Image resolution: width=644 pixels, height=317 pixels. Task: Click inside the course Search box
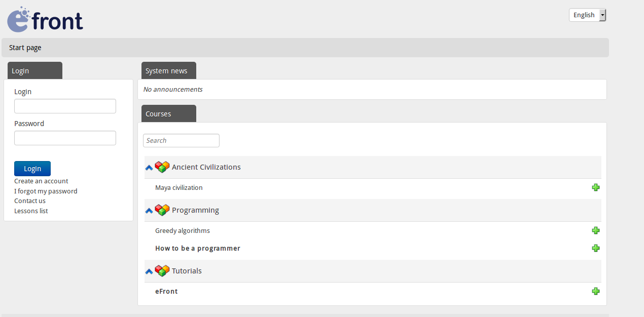tap(181, 140)
